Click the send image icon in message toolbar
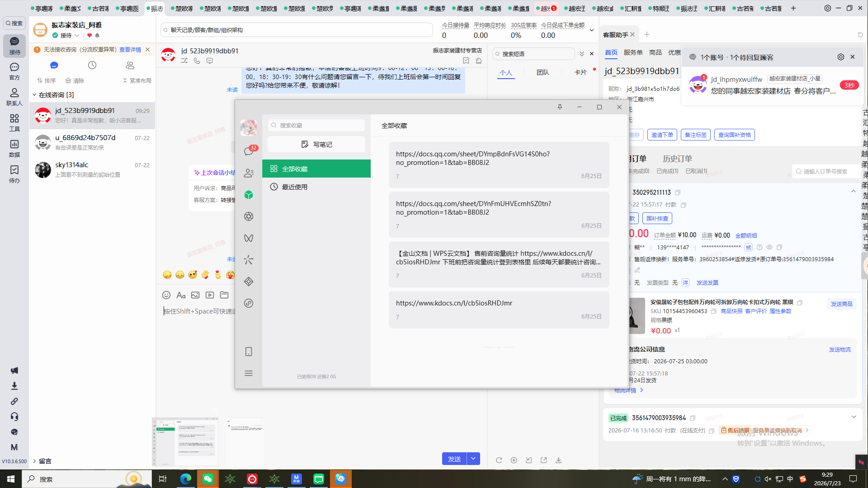The width and height of the screenshot is (868, 488). [195, 295]
